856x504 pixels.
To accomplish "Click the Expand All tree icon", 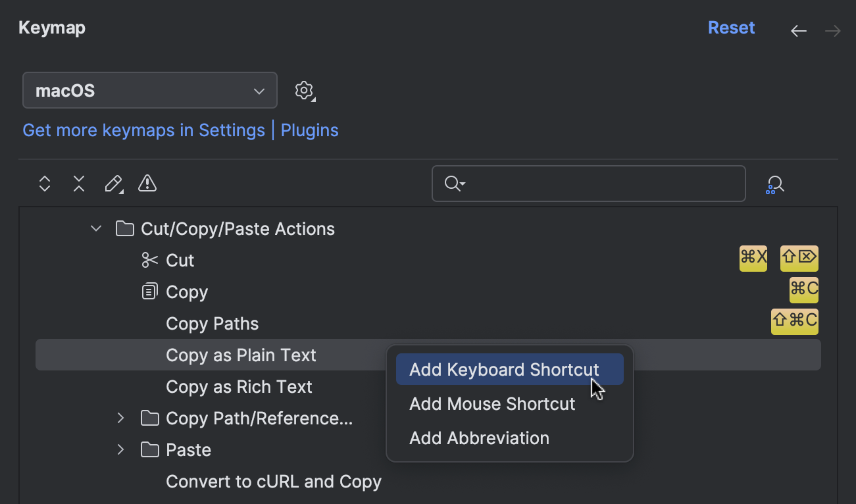I will tap(44, 184).
